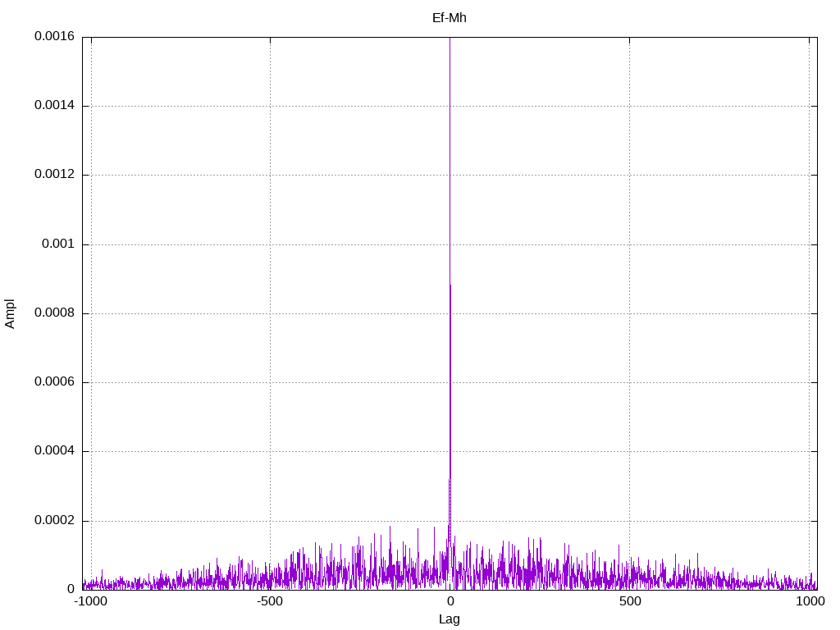Click y-axis tick value 0.0016

55,36
